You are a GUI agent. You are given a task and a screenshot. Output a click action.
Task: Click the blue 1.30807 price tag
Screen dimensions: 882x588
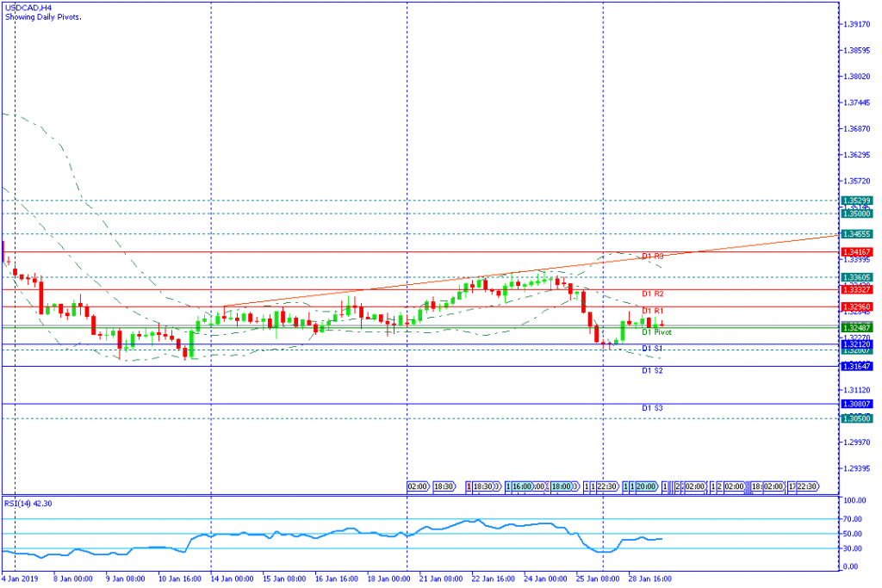coord(857,404)
